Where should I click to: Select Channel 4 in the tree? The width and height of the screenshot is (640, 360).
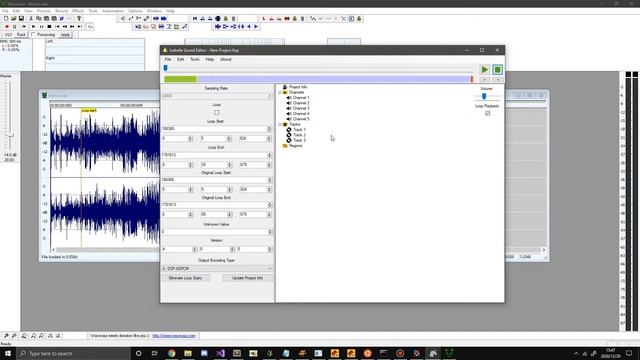click(x=301, y=114)
